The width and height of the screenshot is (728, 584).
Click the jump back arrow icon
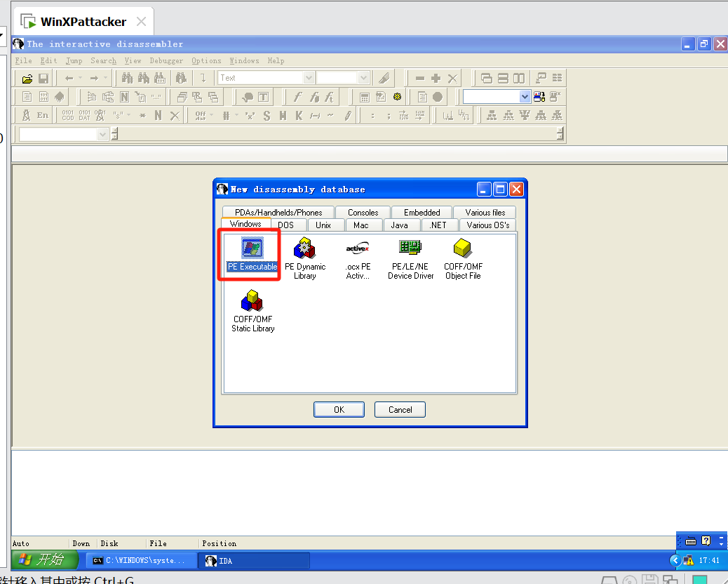tap(69, 79)
